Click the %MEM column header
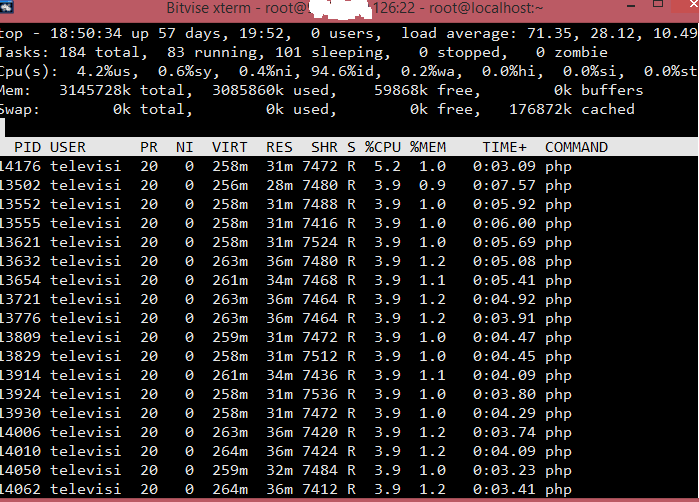 click(x=428, y=147)
